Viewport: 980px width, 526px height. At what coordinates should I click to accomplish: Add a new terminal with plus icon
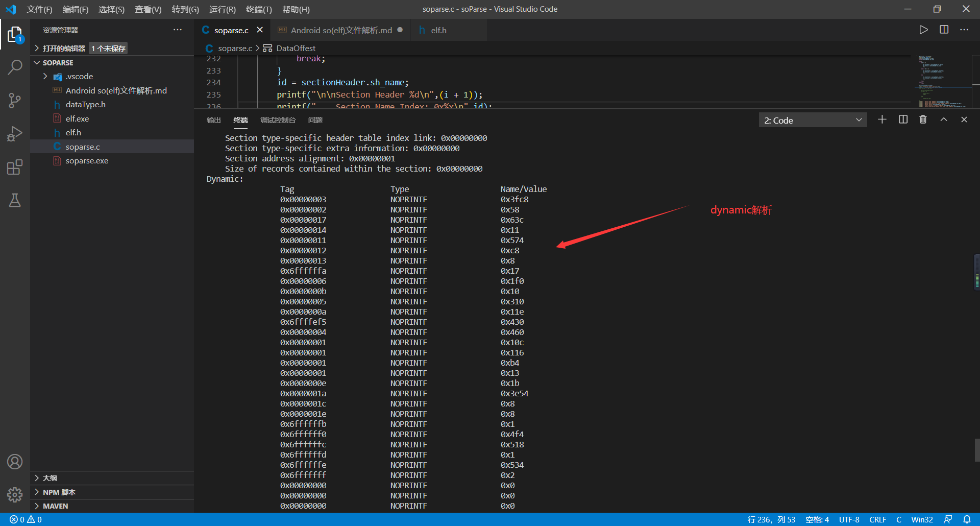click(x=882, y=119)
